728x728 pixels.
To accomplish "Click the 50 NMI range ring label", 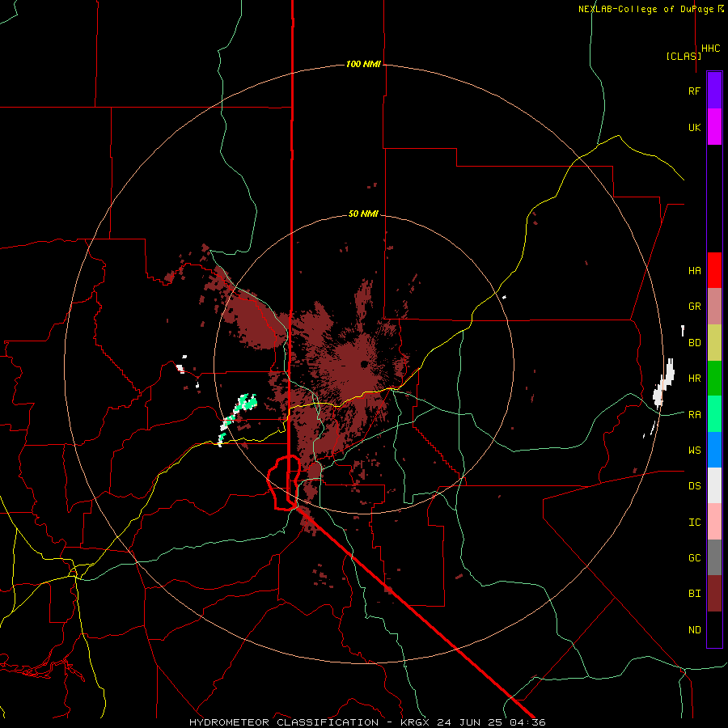I will coord(363,214).
